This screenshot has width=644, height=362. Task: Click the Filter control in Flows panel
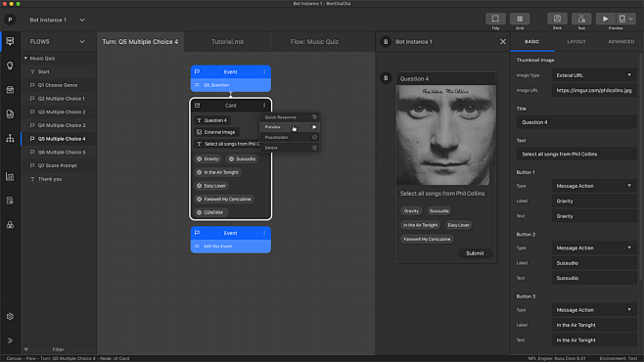(58, 349)
